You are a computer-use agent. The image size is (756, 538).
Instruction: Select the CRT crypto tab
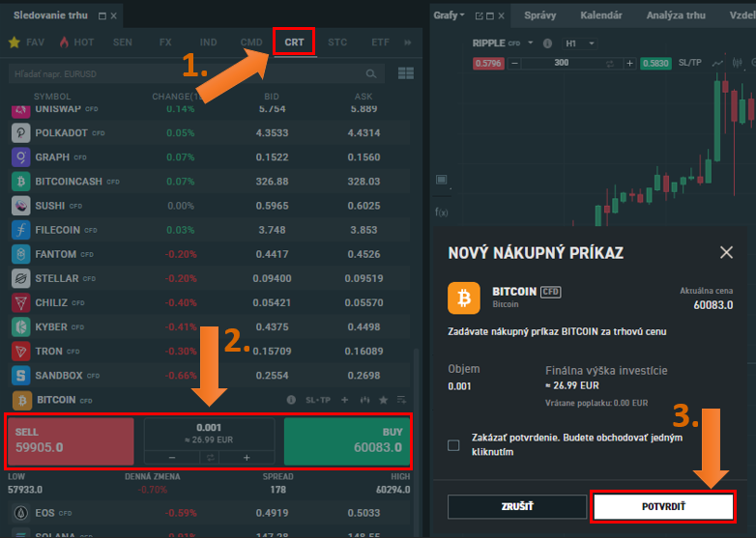coord(294,42)
